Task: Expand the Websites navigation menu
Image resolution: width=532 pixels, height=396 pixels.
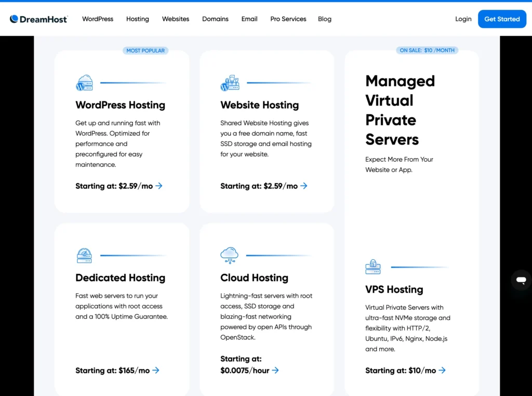Action: [x=176, y=19]
